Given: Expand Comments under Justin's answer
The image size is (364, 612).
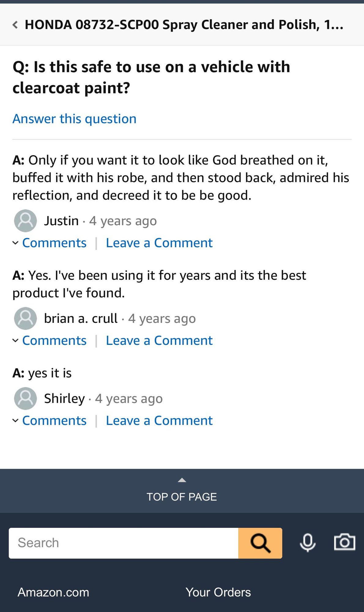Looking at the screenshot, I should click(54, 243).
